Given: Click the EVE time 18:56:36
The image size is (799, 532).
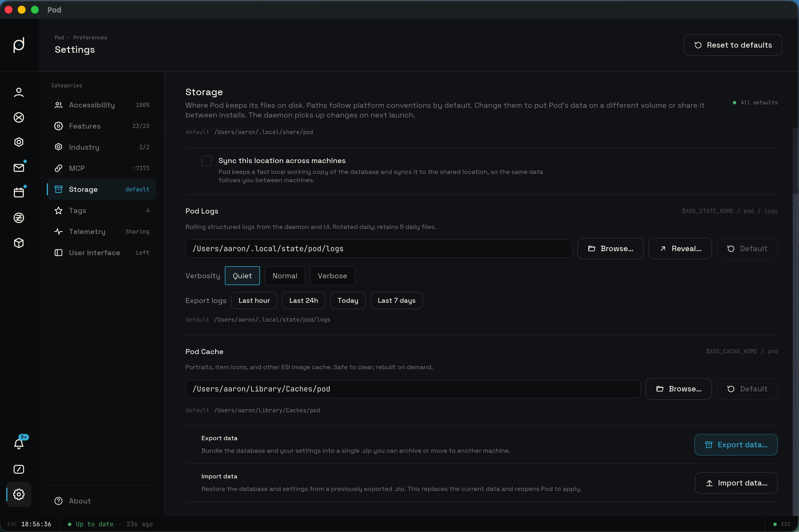Looking at the screenshot, I should click(36, 524).
